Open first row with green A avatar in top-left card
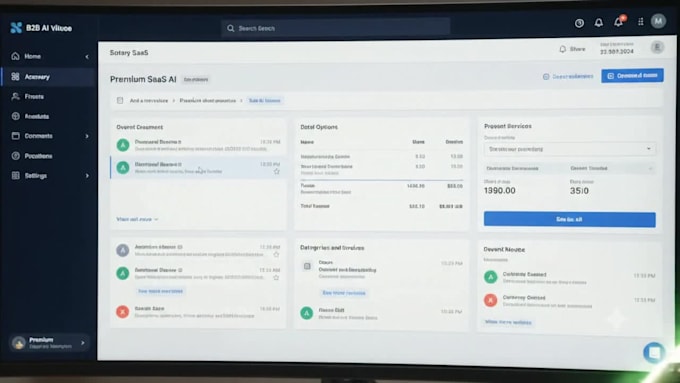The height and width of the screenshot is (383, 680). (x=123, y=144)
